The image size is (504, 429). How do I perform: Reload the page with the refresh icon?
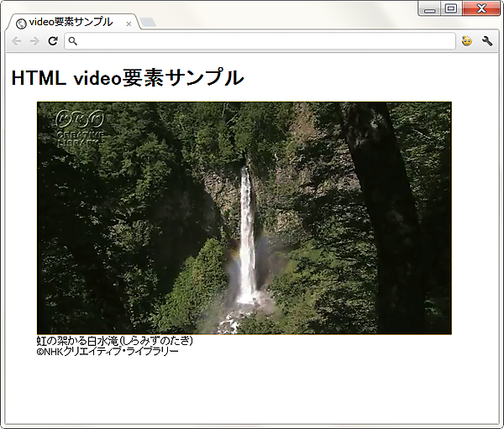53,41
